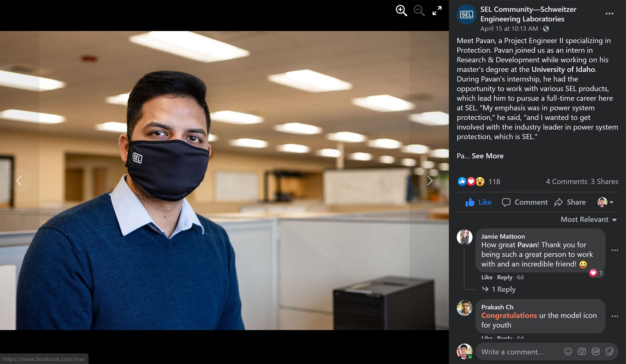The image size is (626, 364).
Task: Click April 15 post timestamp
Action: tap(509, 29)
